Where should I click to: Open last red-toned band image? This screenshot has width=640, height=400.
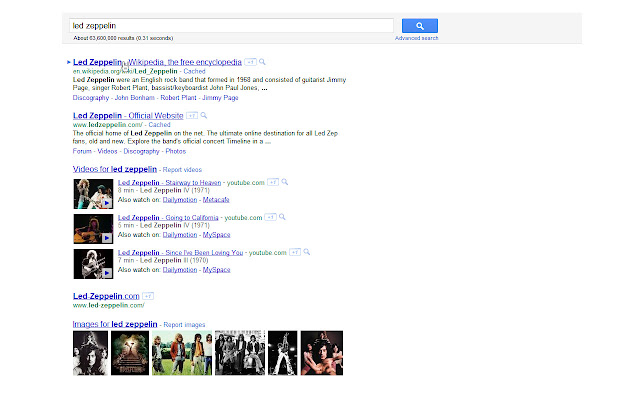tap(322, 353)
